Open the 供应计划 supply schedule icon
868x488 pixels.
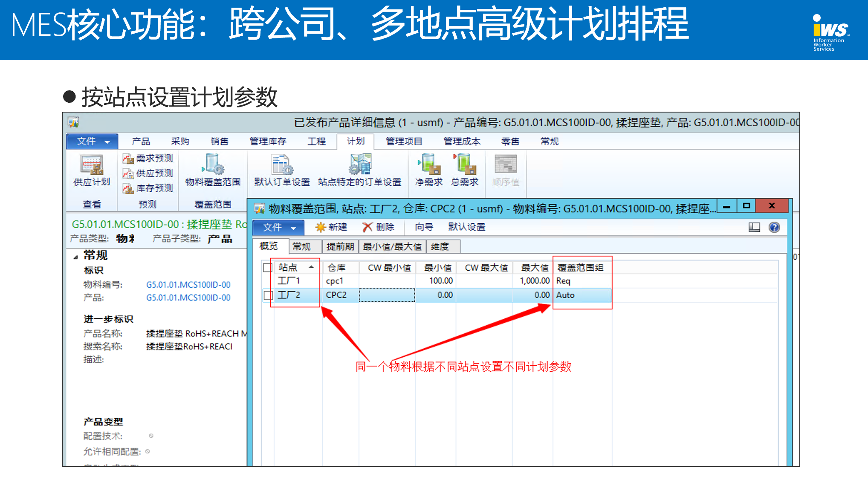coord(92,171)
